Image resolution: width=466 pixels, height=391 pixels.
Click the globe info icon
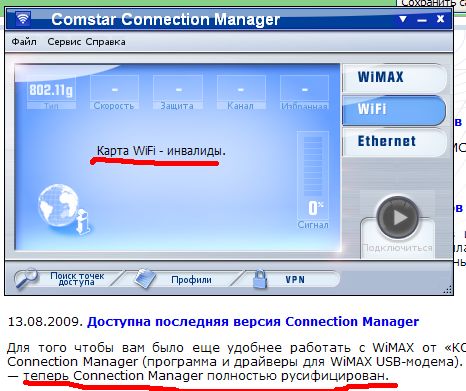(x=64, y=209)
